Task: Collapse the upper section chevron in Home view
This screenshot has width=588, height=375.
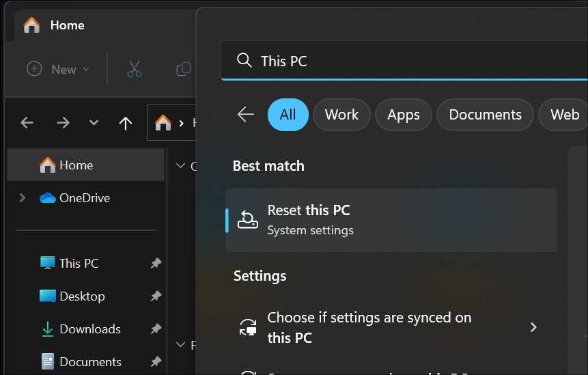Action: point(181,165)
